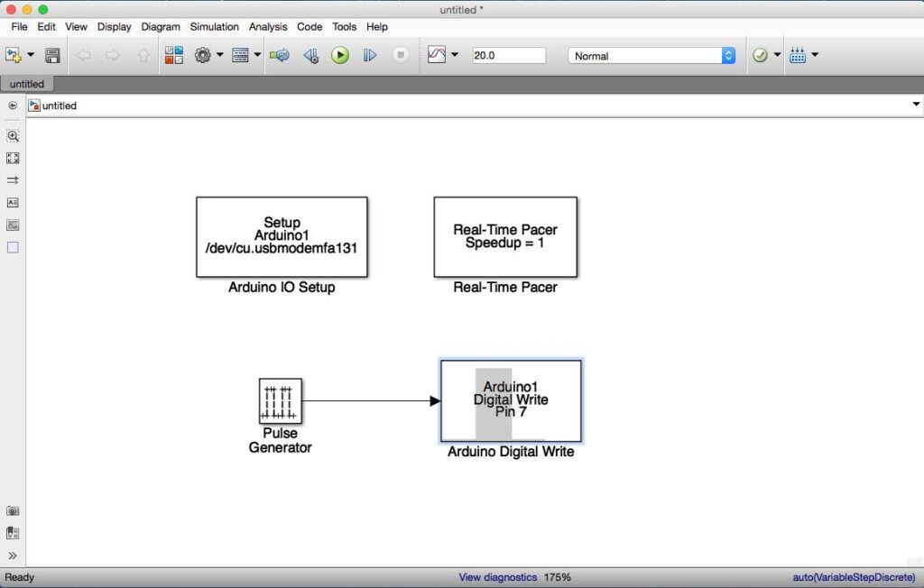Click the Save model icon
The image size is (924, 588).
click(51, 55)
